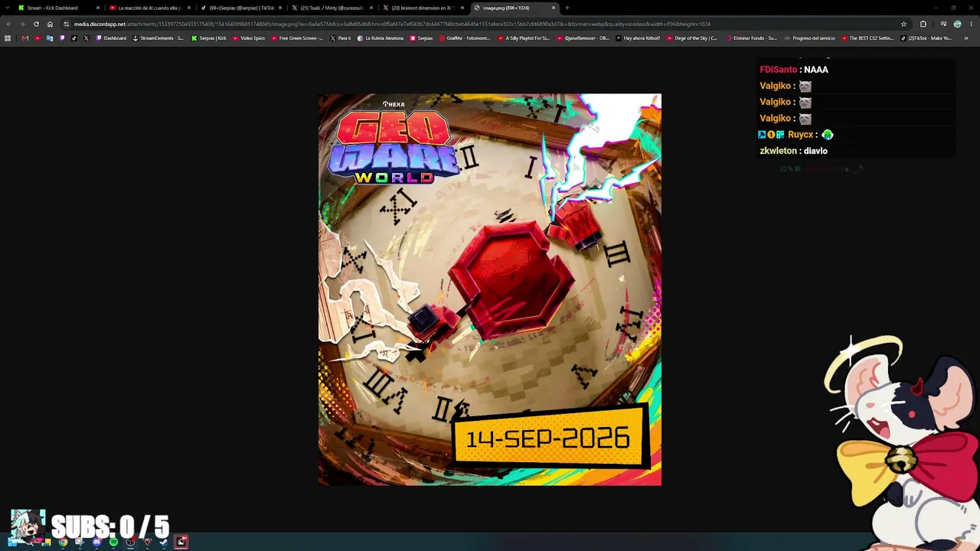
Task: Open Google Chrome from the taskbar
Action: pos(63,542)
